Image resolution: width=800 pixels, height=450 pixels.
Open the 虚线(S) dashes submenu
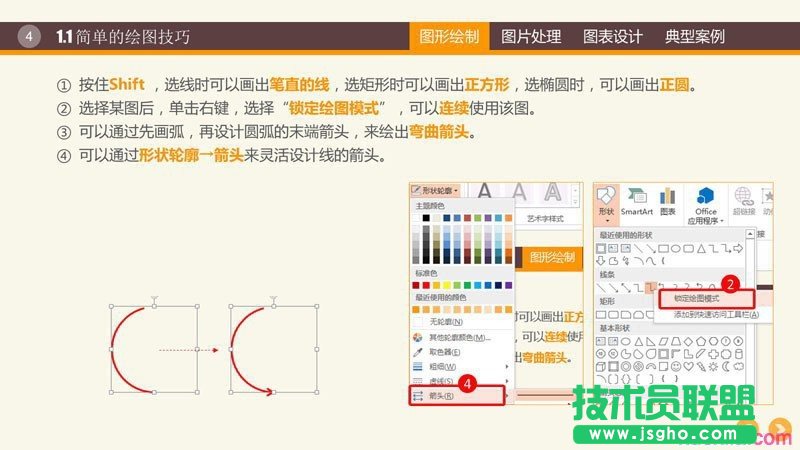coord(462,381)
